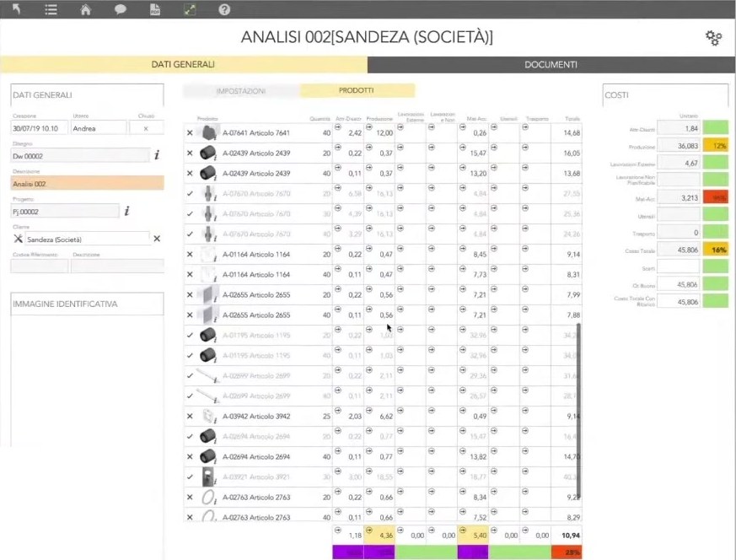
Task: Switch to DATI GENERALI tab
Action: pos(184,64)
